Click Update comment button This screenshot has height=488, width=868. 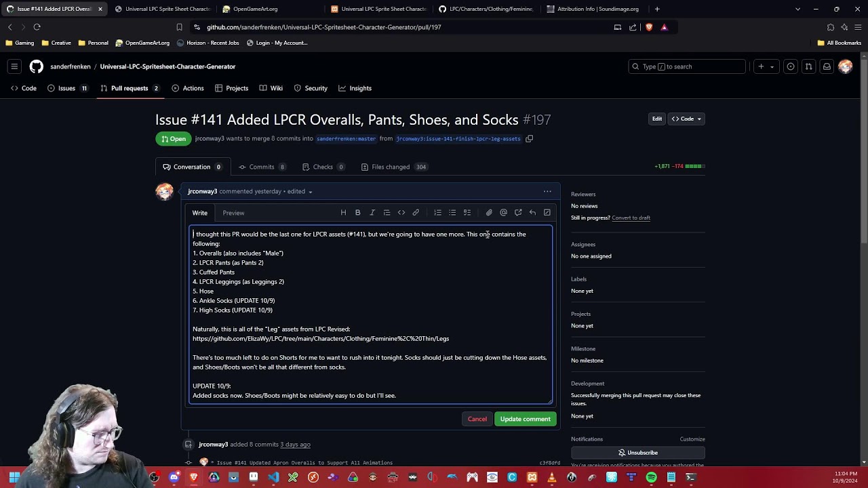(526, 419)
